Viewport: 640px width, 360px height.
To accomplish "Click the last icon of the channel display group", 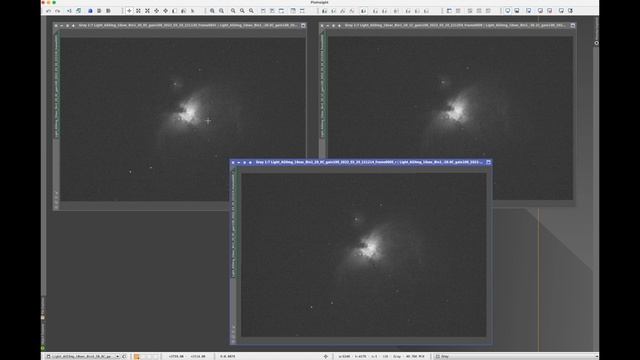I will click(427, 11).
